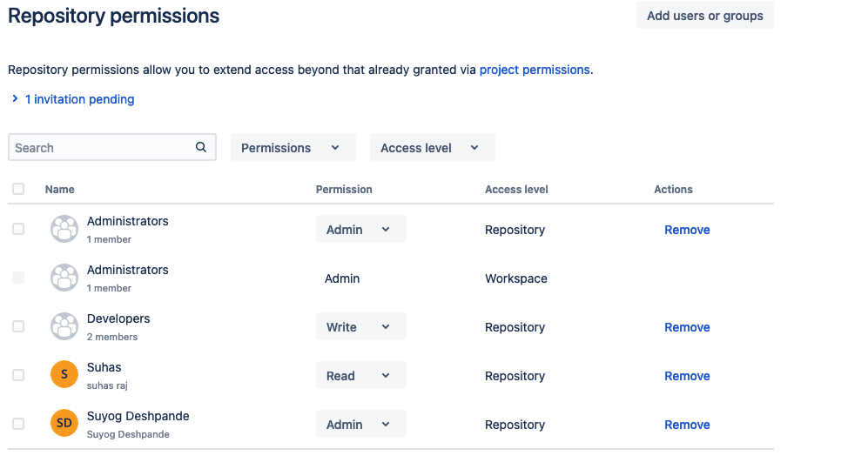Image resolution: width=868 pixels, height=469 pixels.
Task: Toggle the select-all checkbox in the header
Action: (18, 189)
